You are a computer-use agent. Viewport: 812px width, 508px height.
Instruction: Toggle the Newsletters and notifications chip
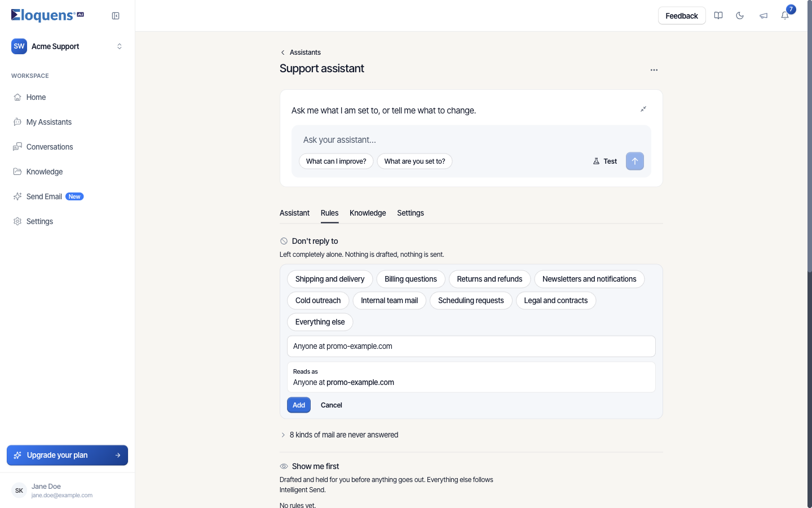[589, 279]
